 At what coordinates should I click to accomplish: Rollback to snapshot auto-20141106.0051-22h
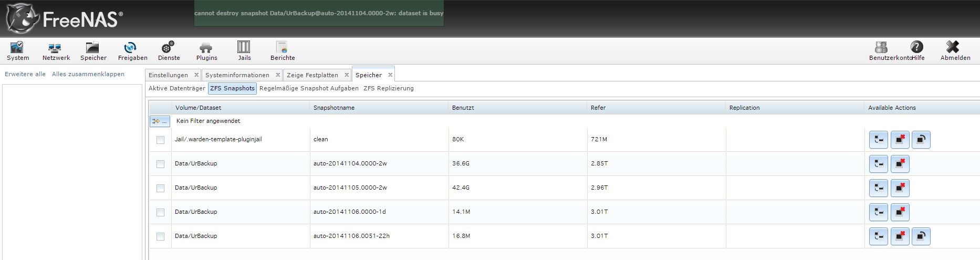921,236
